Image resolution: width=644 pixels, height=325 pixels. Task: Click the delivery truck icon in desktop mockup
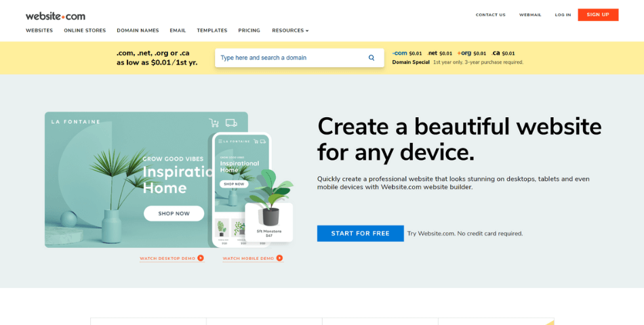[x=231, y=123]
